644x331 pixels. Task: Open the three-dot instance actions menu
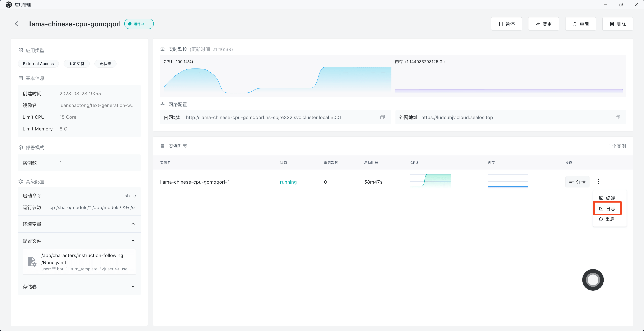click(x=598, y=181)
